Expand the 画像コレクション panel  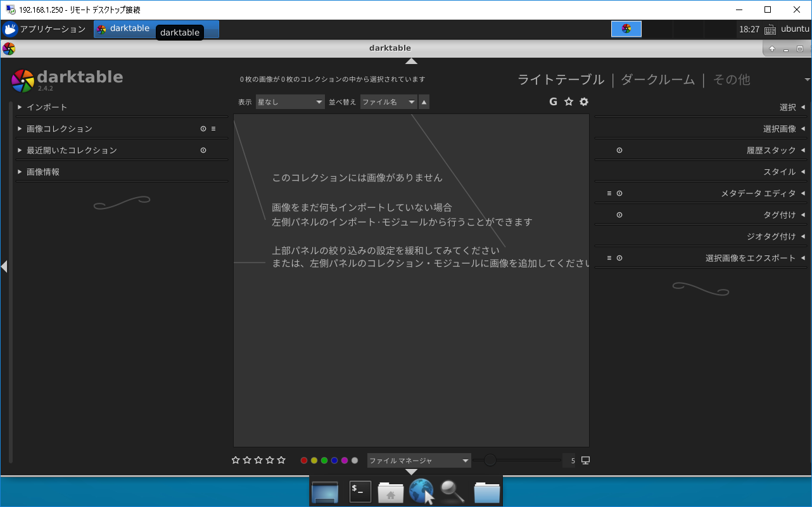[x=60, y=128]
